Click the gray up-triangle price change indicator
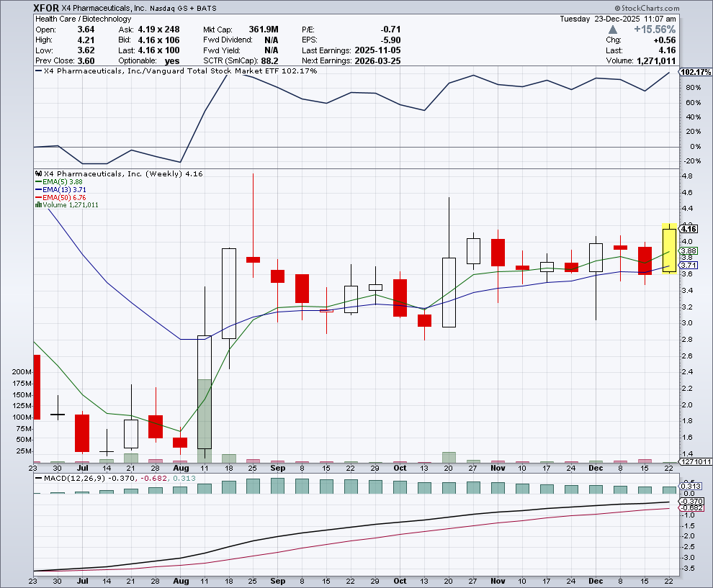 point(613,30)
